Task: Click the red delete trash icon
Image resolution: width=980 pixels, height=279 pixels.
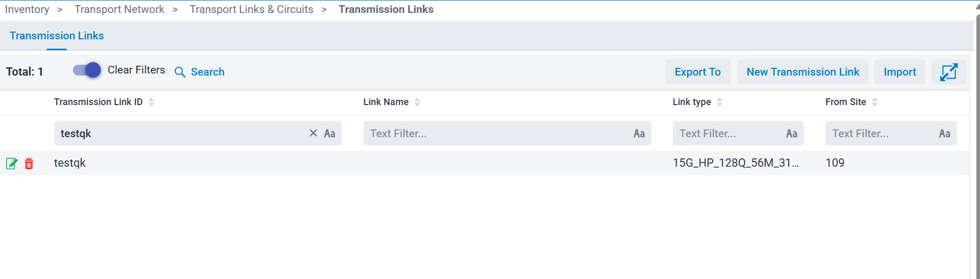Action: pos(29,164)
